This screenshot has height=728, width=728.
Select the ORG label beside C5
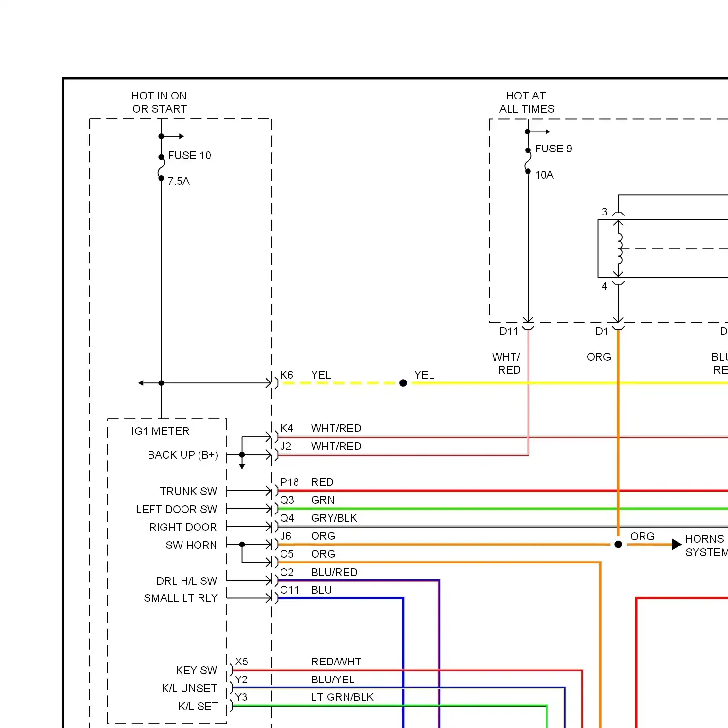click(x=323, y=554)
